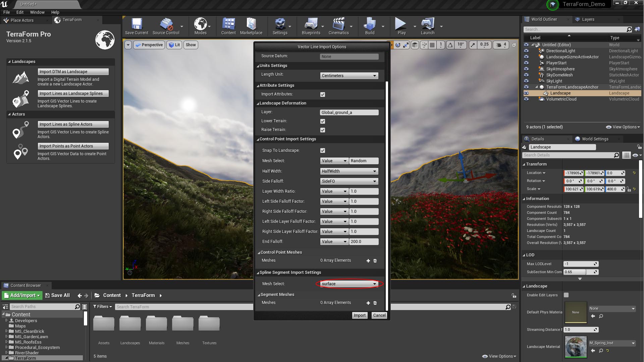Toggle the sources panel icon in Content Browser
The image size is (644, 362).
(x=5, y=307)
